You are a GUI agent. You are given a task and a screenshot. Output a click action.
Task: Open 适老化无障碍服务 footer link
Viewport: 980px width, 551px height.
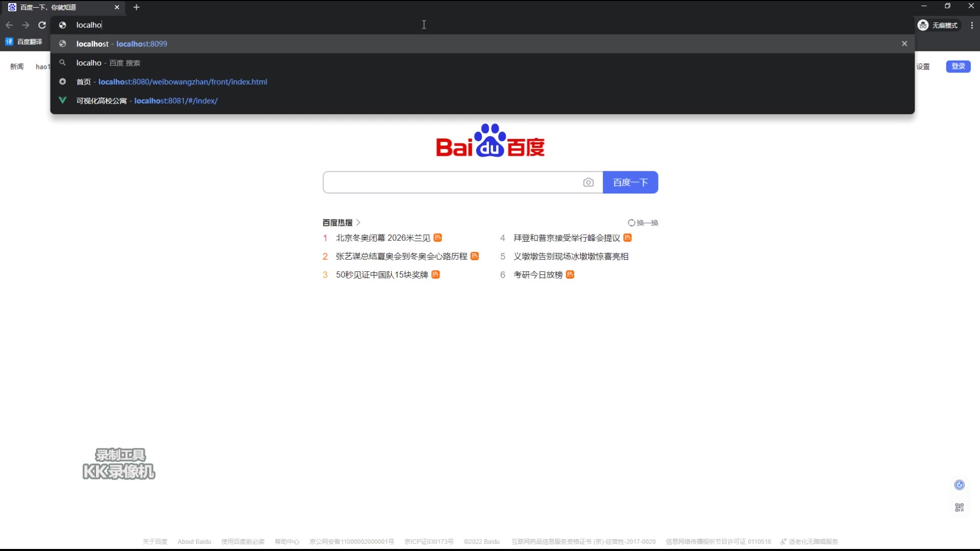pos(810,542)
